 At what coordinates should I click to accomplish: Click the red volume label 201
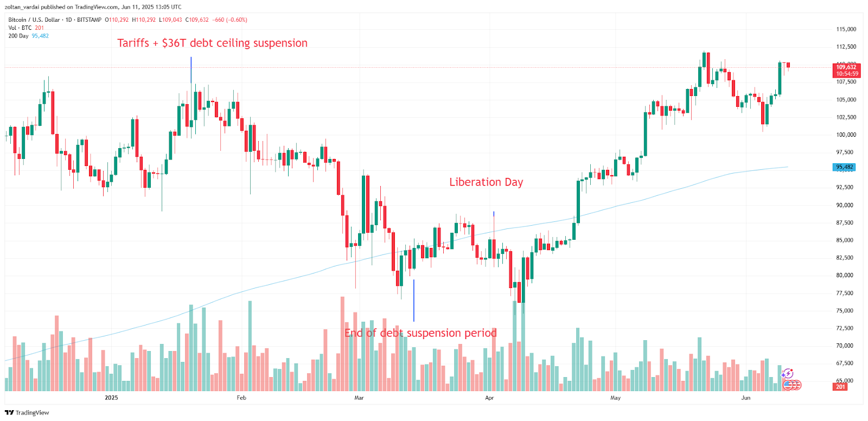pos(840,387)
